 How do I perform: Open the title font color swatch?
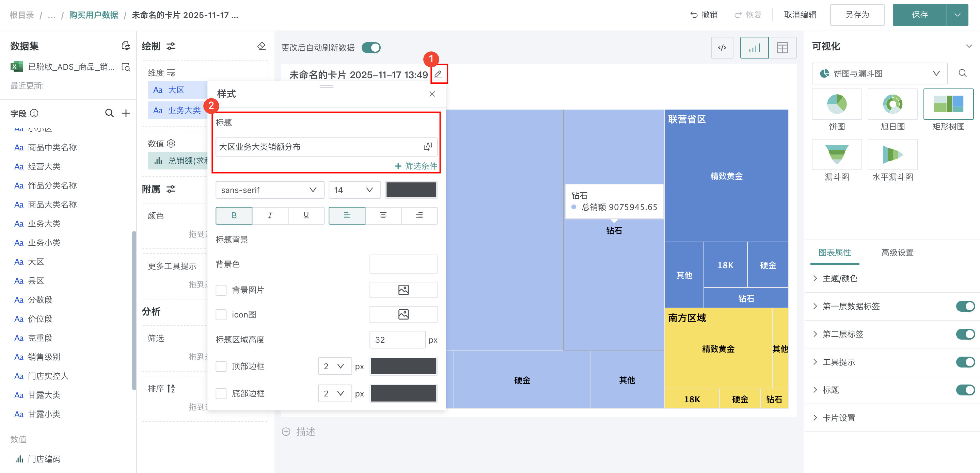pos(411,190)
